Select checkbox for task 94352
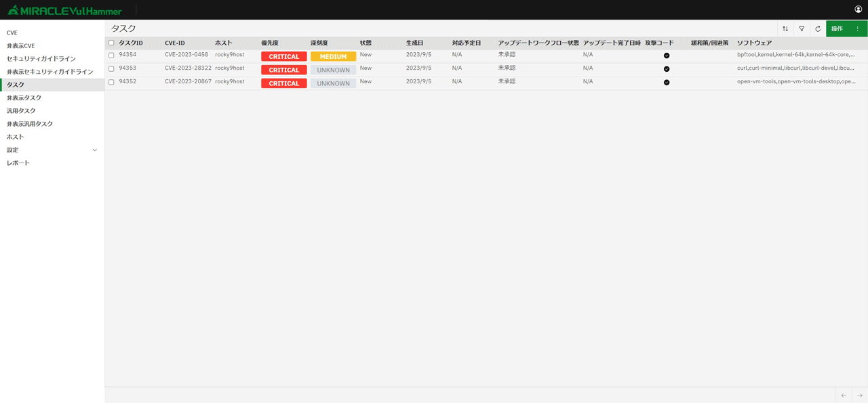The height and width of the screenshot is (403, 868). point(111,82)
